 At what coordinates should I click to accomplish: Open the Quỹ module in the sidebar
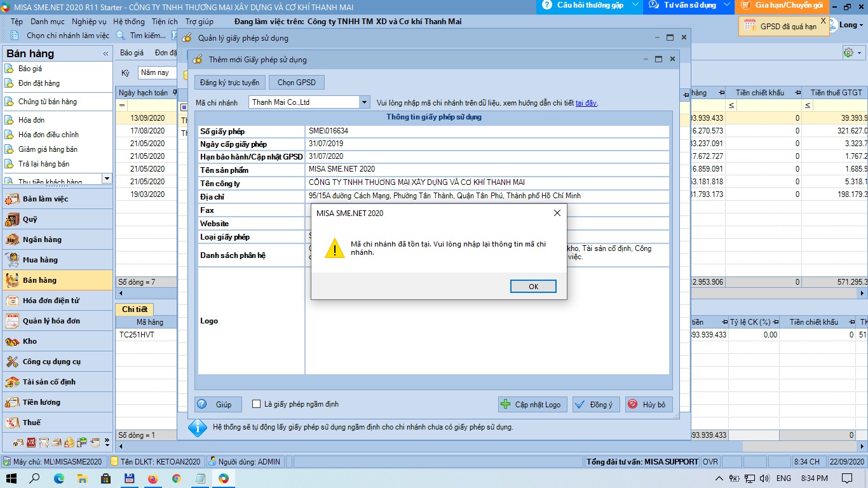pyautogui.click(x=58, y=219)
